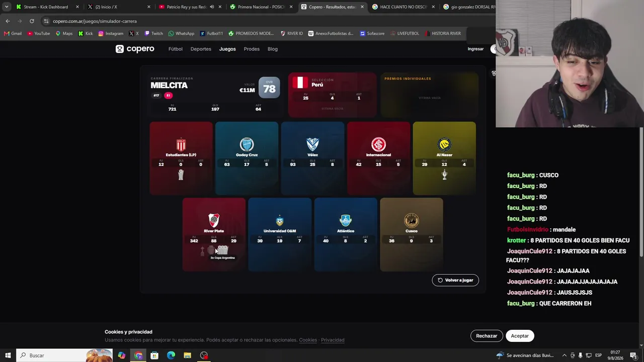Close the Copero browser tab
Screen dimensions: 644x362
(362, 7)
